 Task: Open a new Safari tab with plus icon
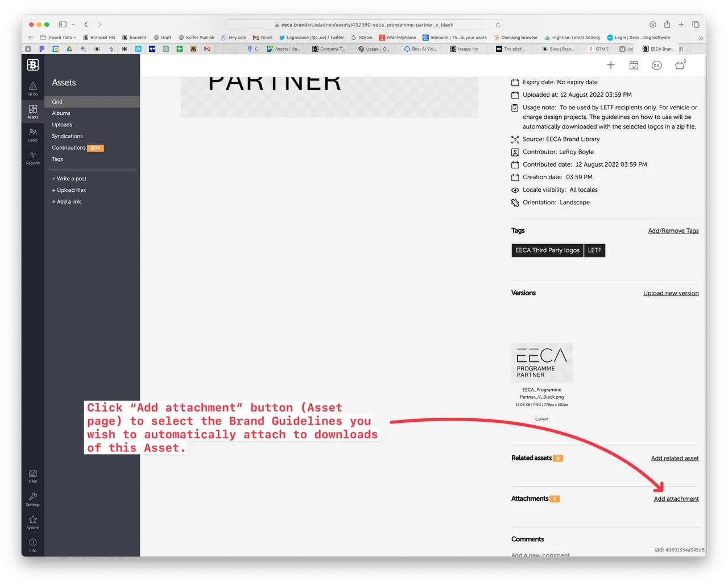(x=681, y=24)
